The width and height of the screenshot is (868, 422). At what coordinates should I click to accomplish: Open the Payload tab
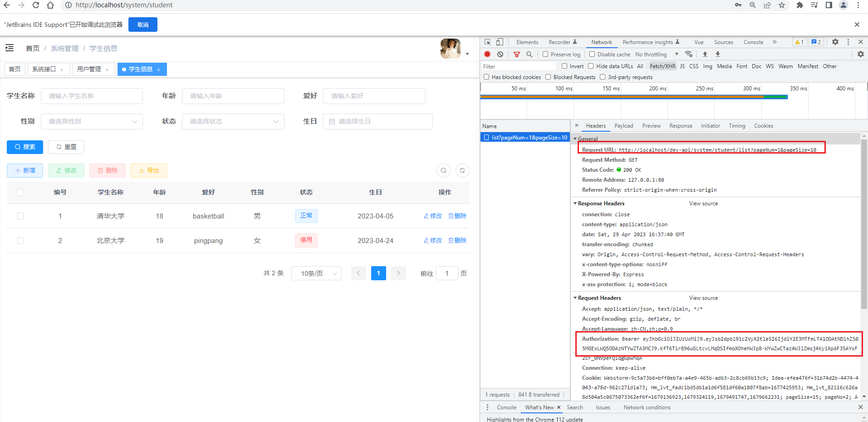tap(624, 125)
